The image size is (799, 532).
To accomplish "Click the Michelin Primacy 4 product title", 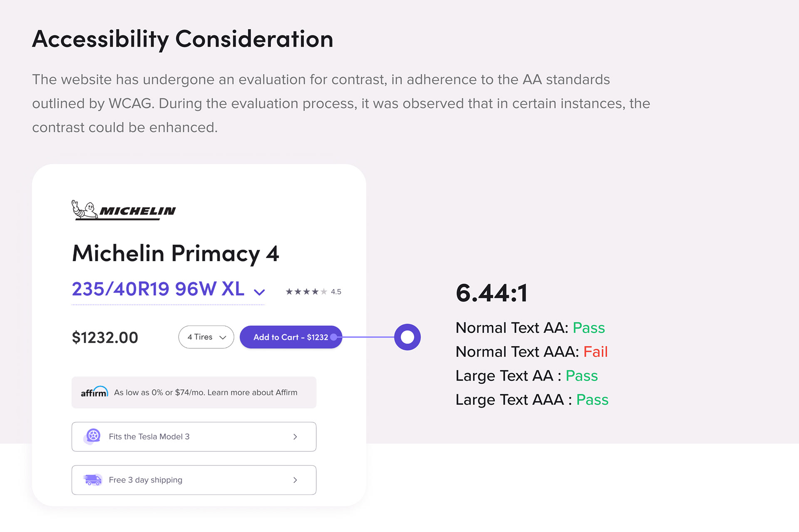I will [175, 253].
